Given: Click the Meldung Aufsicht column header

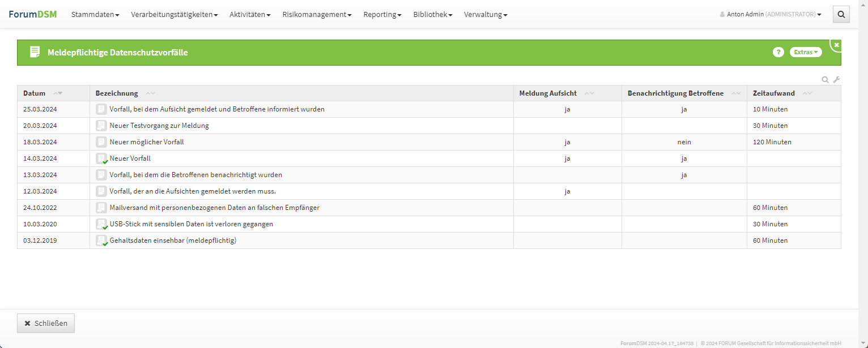Looking at the screenshot, I should point(568,93).
